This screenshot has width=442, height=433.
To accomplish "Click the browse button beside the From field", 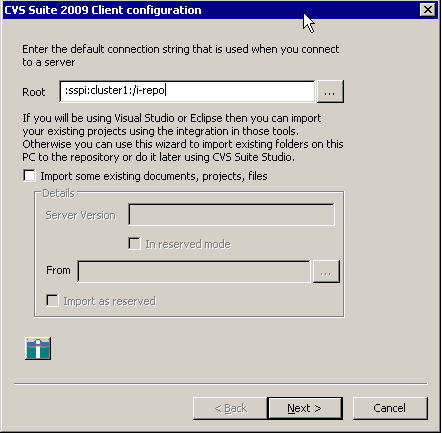I will coord(326,272).
